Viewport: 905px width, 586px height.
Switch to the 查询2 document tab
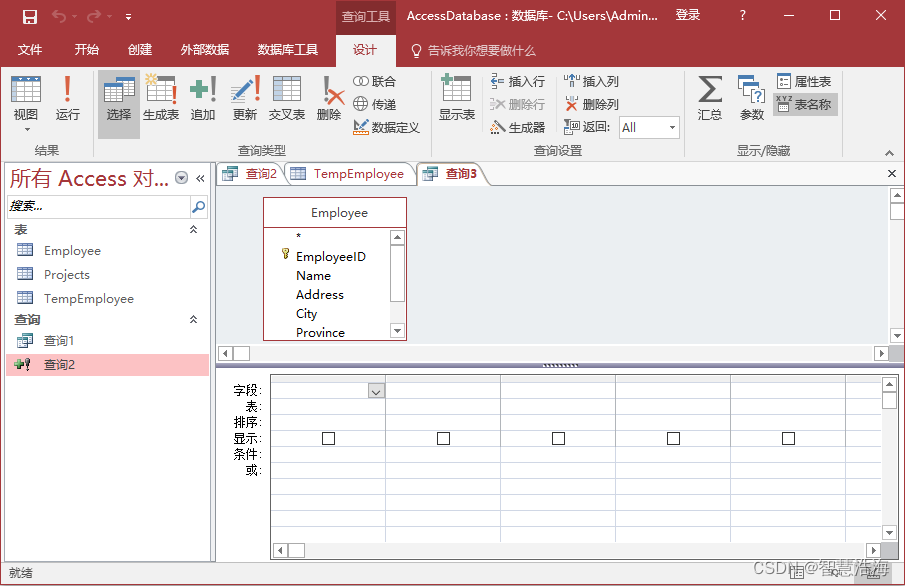coord(250,174)
